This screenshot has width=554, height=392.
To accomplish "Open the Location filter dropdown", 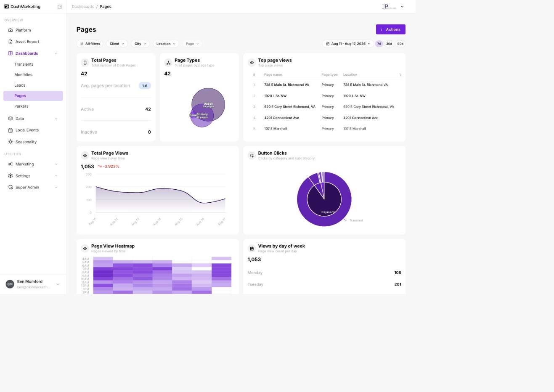I will coord(166,44).
